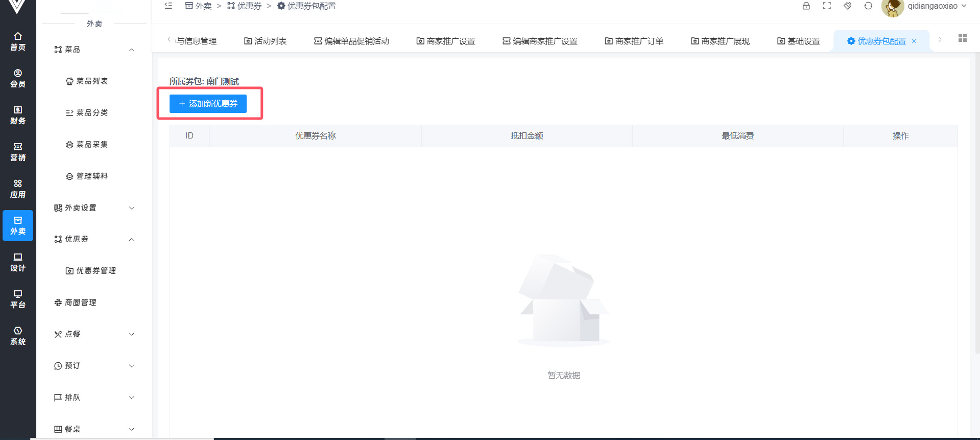Screen dimensions: 980x440
Task: Open the tab grid menu icon
Action: pos(962,38)
